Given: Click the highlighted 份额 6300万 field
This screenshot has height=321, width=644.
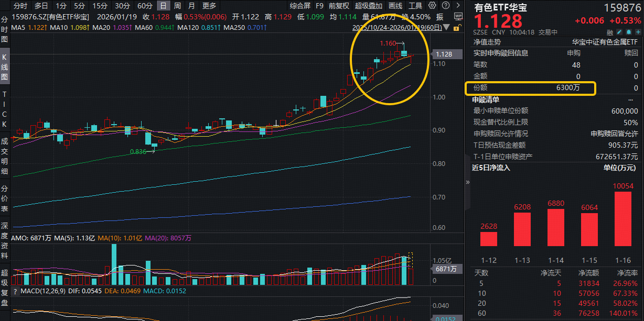Looking at the screenshot, I should 530,88.
